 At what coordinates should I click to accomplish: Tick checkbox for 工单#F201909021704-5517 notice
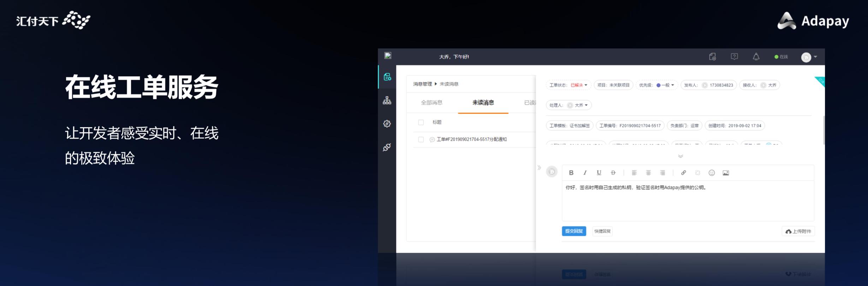421,139
